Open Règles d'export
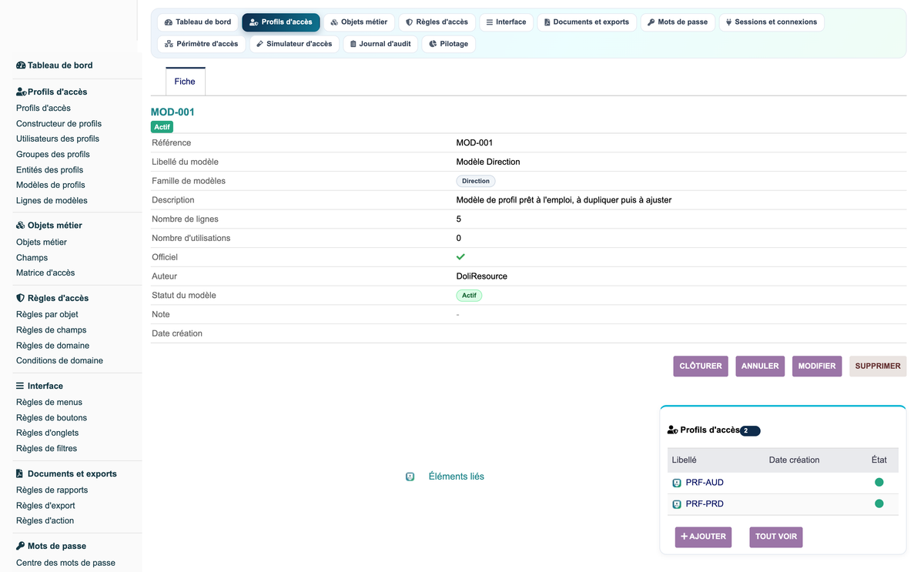The width and height of the screenshot is (924, 572). [45, 506]
